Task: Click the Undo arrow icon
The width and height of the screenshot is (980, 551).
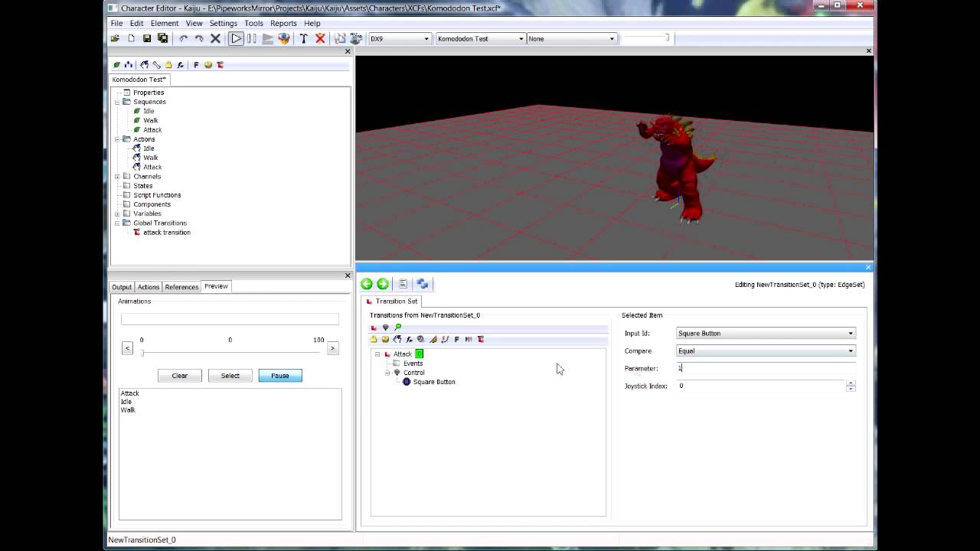Action: 183,38
